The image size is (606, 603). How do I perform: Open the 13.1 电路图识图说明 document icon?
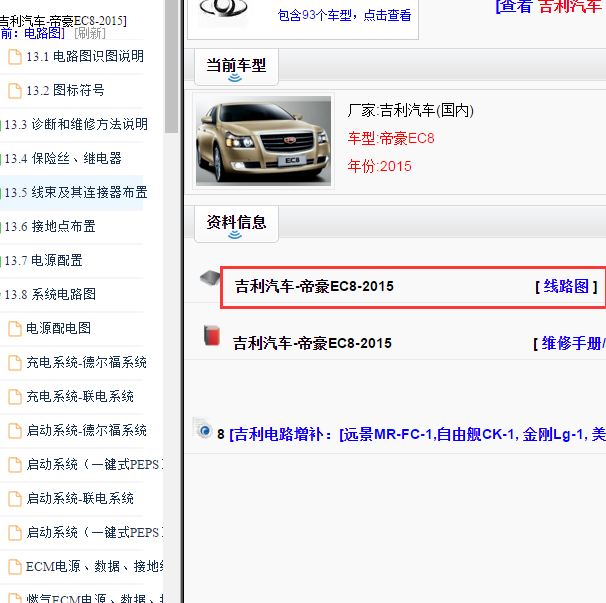pos(15,57)
